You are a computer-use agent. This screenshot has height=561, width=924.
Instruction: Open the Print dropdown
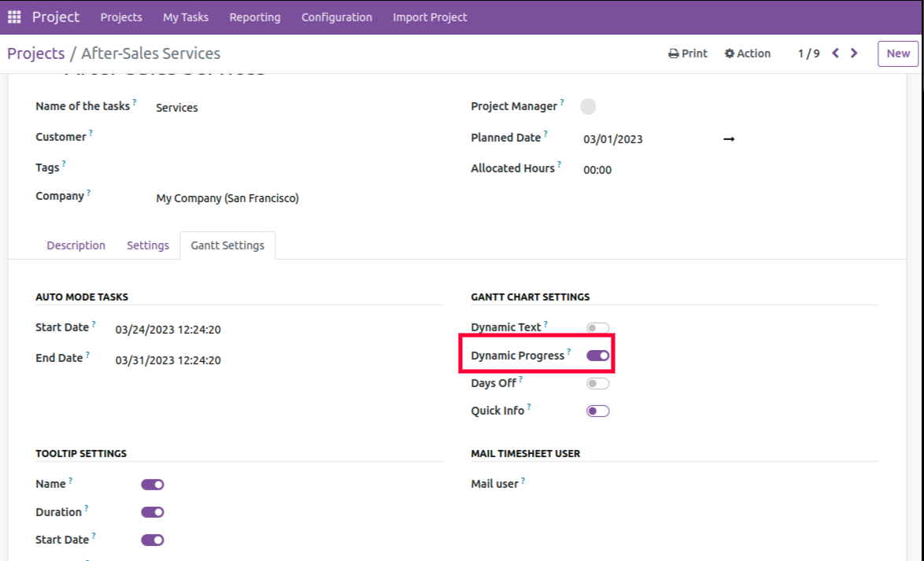point(688,54)
